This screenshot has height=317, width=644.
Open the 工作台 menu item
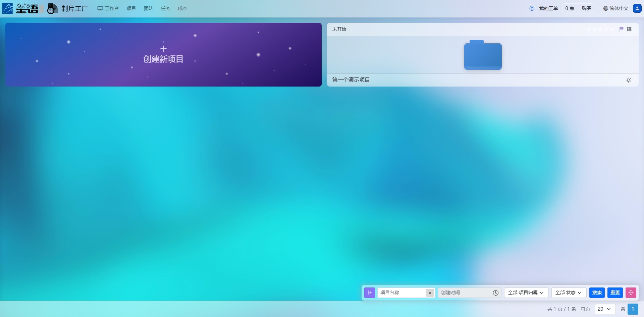(108, 8)
